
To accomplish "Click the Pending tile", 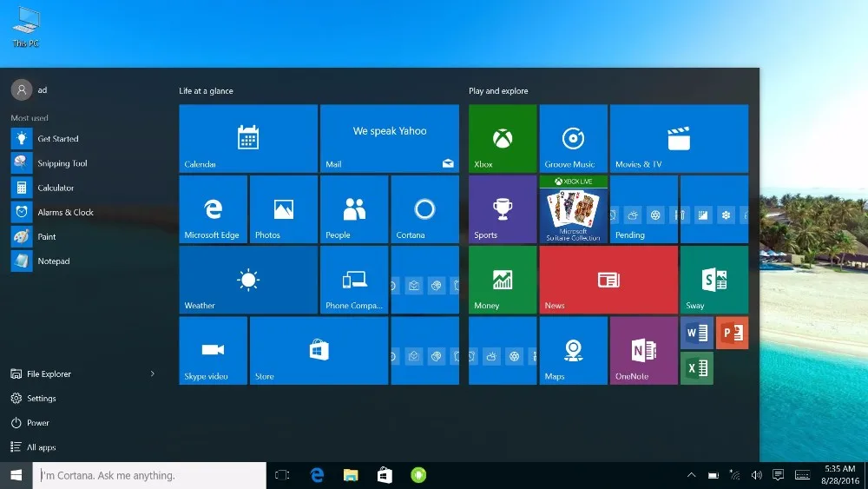I will 644,209.
